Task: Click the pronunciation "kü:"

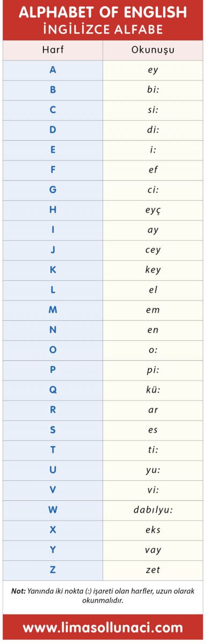Action: (153, 390)
